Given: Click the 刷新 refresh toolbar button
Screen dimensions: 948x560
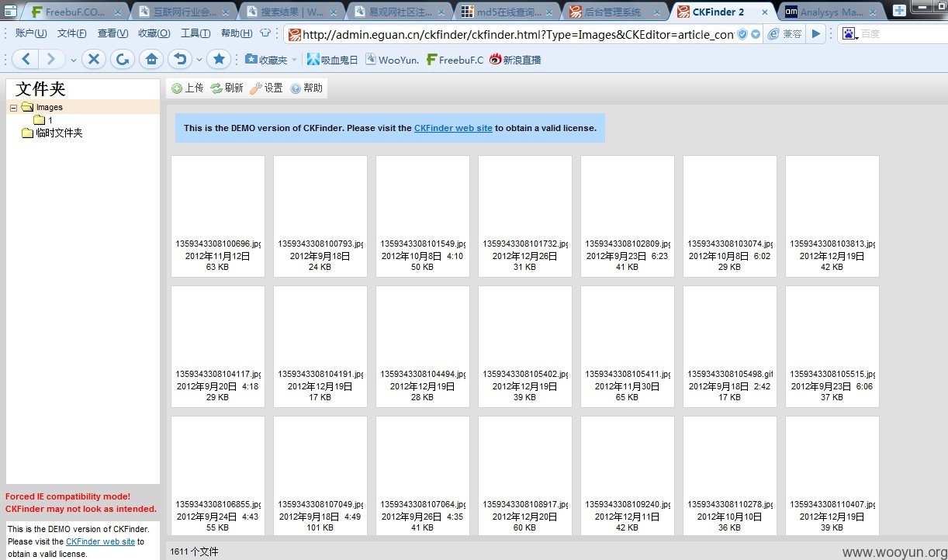Looking at the screenshot, I should pos(227,88).
